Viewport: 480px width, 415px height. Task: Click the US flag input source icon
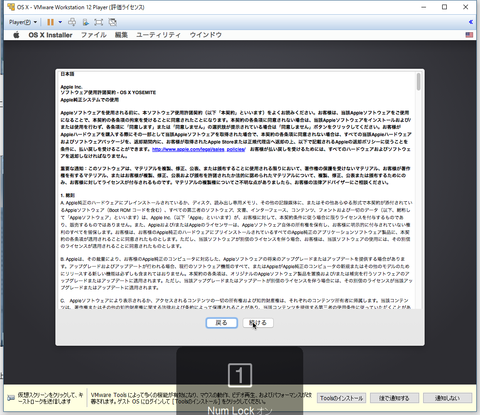469,35
